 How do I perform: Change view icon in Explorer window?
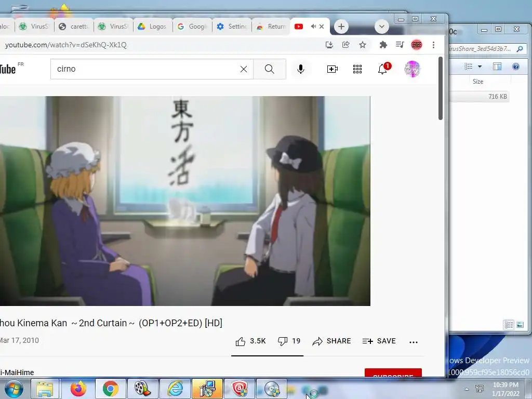pyautogui.click(x=469, y=66)
